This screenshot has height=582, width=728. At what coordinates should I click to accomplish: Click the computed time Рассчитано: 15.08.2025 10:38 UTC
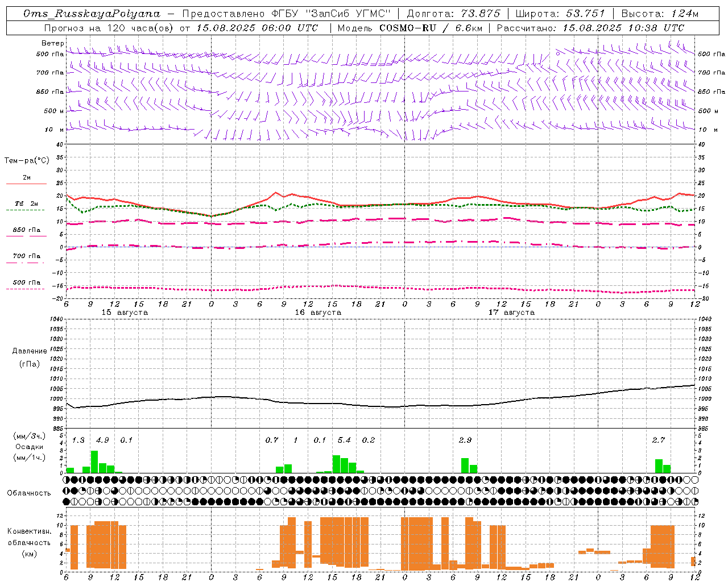[590, 27]
